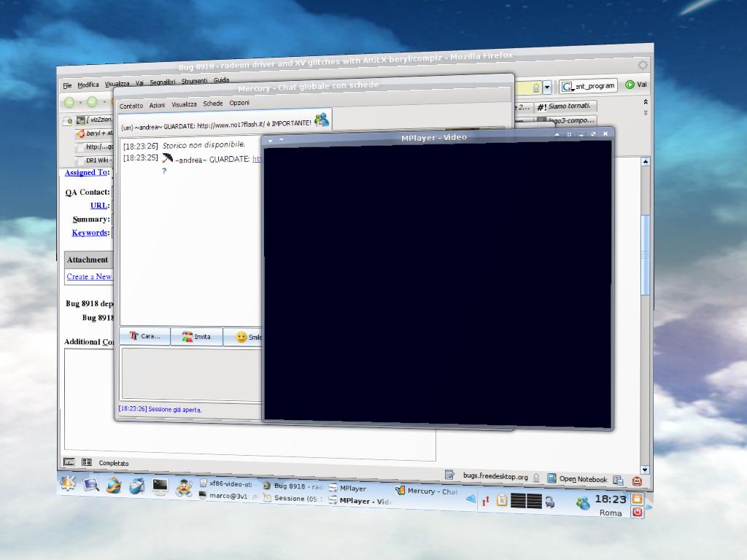Follow the Assigned To link

click(87, 173)
